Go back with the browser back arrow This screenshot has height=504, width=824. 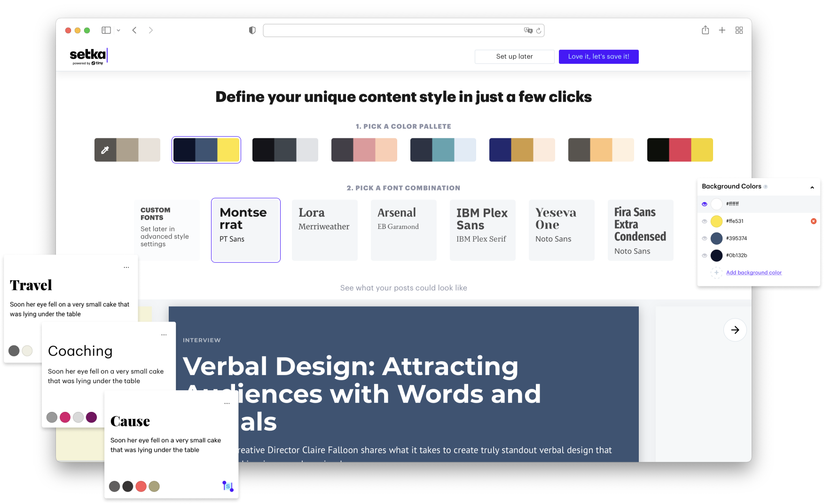[x=134, y=30]
